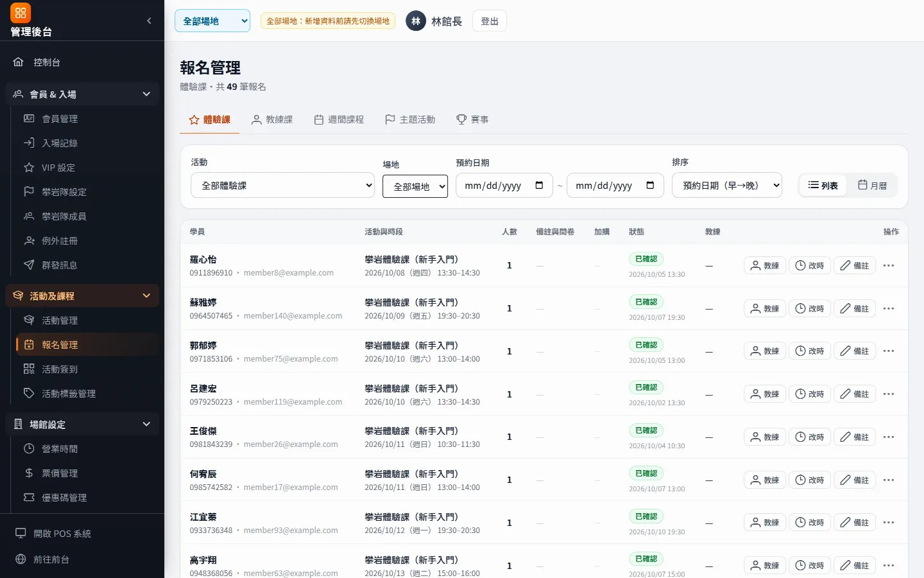This screenshot has width=924, height=578.
Task: Open 活動簽到 QR code item
Action: [88, 369]
